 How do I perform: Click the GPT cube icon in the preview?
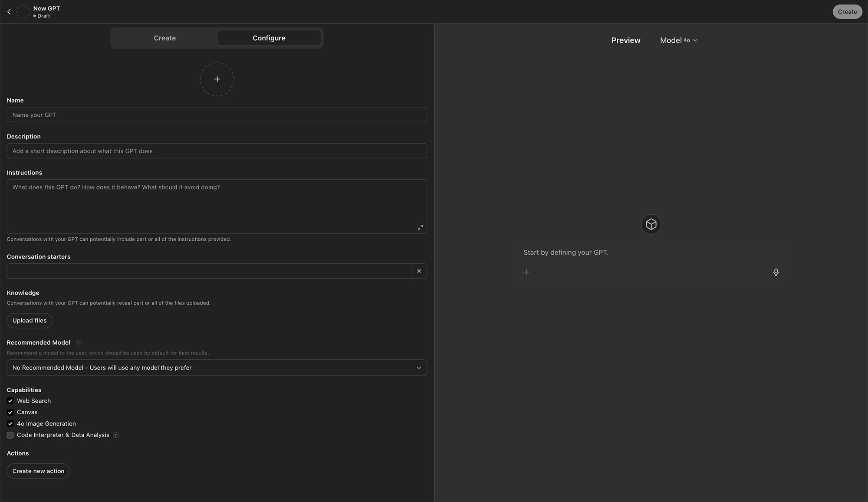[651, 224]
